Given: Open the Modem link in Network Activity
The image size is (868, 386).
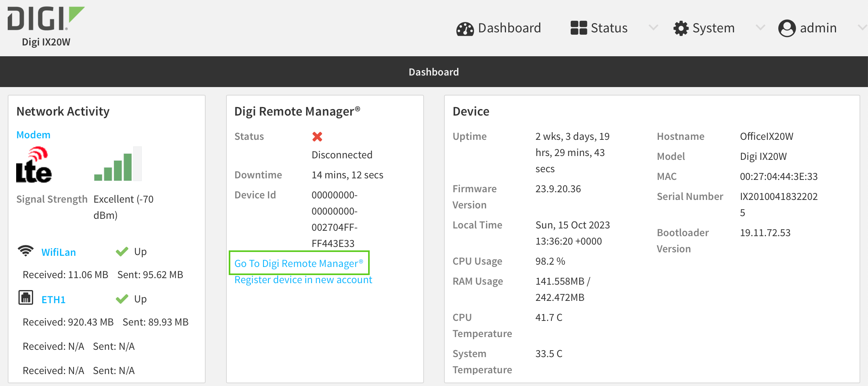Looking at the screenshot, I should point(34,135).
